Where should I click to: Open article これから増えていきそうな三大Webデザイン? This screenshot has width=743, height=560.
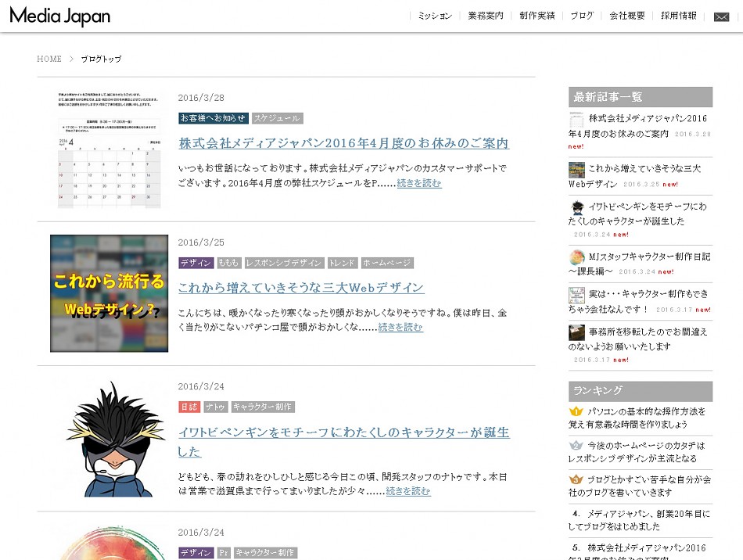coord(301,288)
